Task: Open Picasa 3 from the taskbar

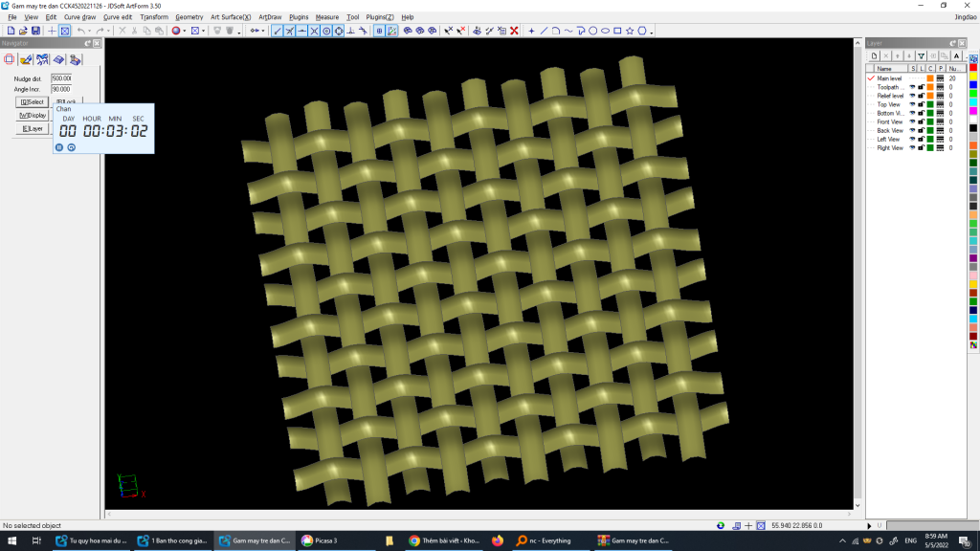Action: pos(336,541)
